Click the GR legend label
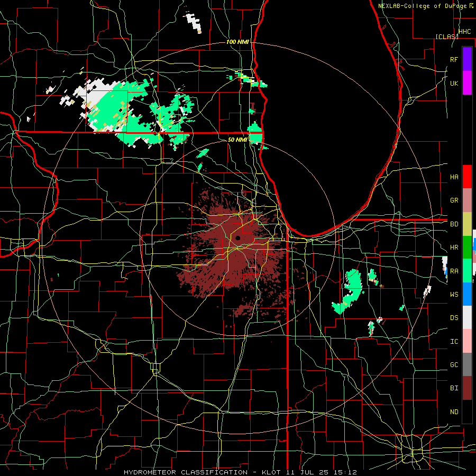This screenshot has height=476, width=476. 454,200
